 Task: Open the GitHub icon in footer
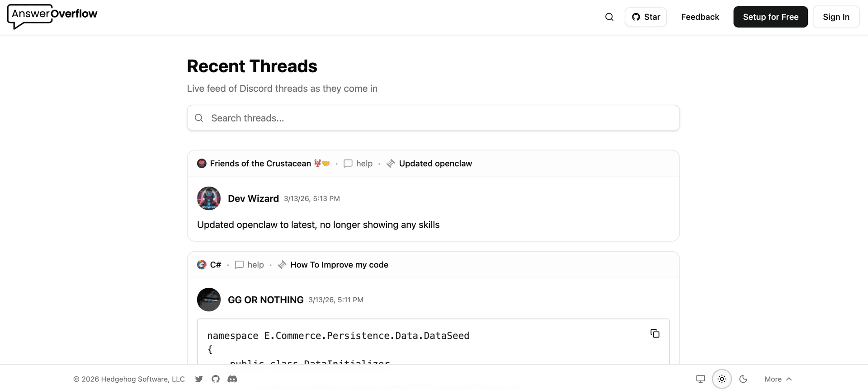pos(216,379)
